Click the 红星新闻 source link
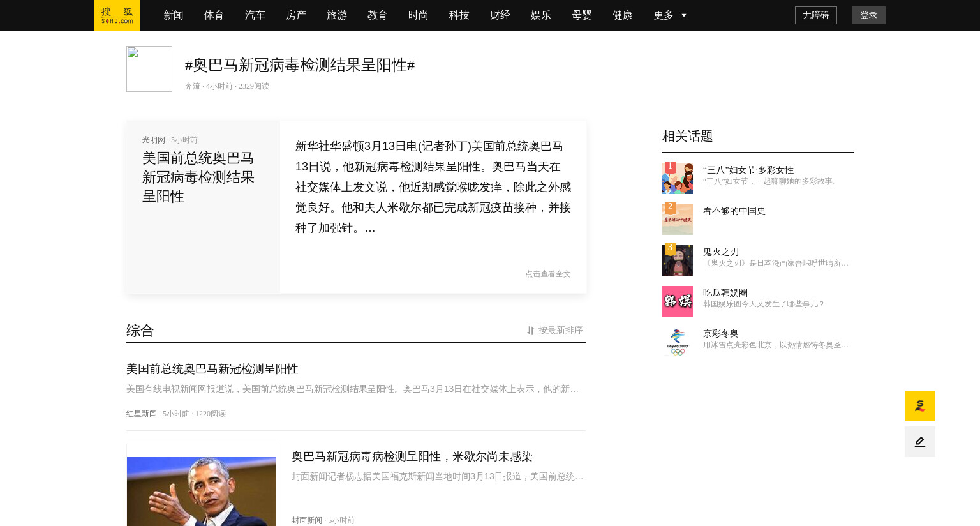Viewport: 980px width, 526px height. (x=142, y=414)
